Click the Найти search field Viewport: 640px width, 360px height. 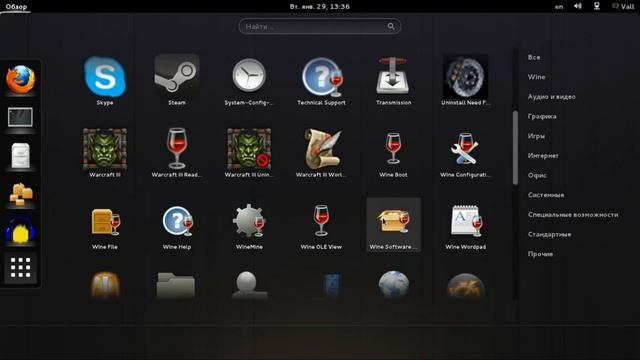(320, 27)
